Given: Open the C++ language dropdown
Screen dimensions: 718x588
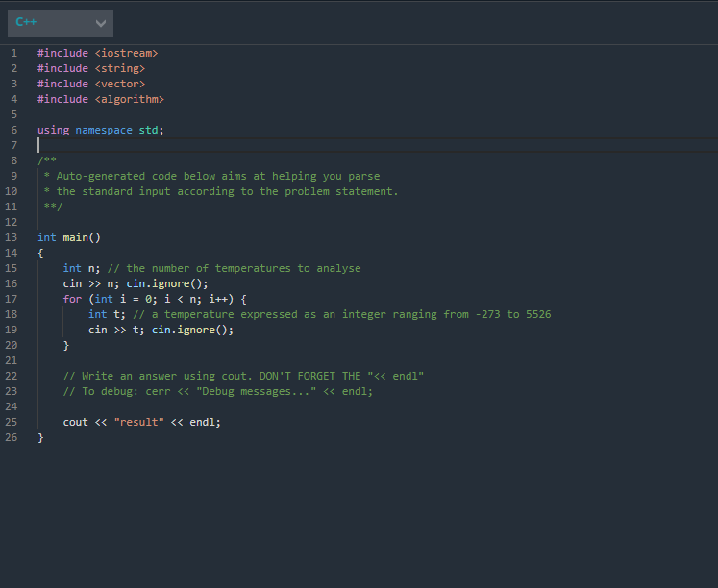Looking at the screenshot, I should tap(61, 23).
